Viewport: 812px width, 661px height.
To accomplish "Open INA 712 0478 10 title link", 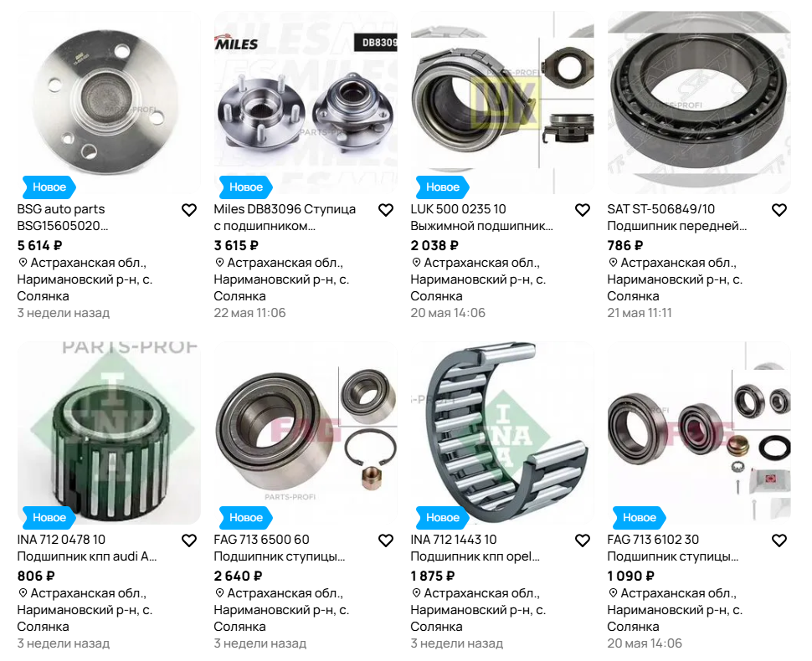I will 87,548.
